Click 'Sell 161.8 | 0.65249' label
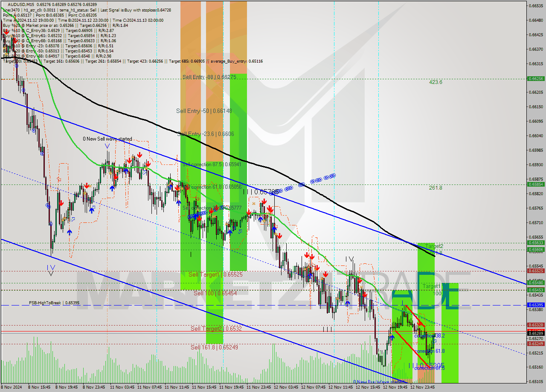This screenshot has width=546, height=392. point(214,347)
